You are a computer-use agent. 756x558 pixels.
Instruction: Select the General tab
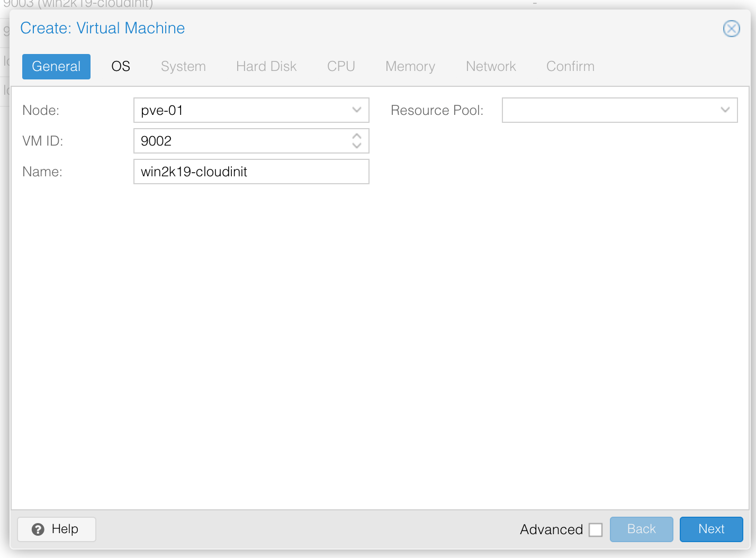click(x=56, y=66)
